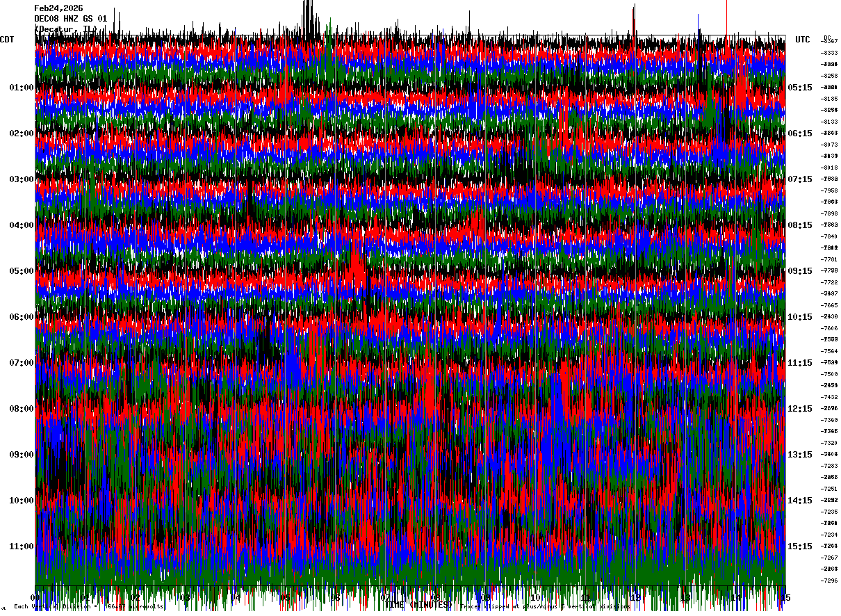Click the TIME (MINUTES) axis title
841x616 pixels.
[418, 605]
